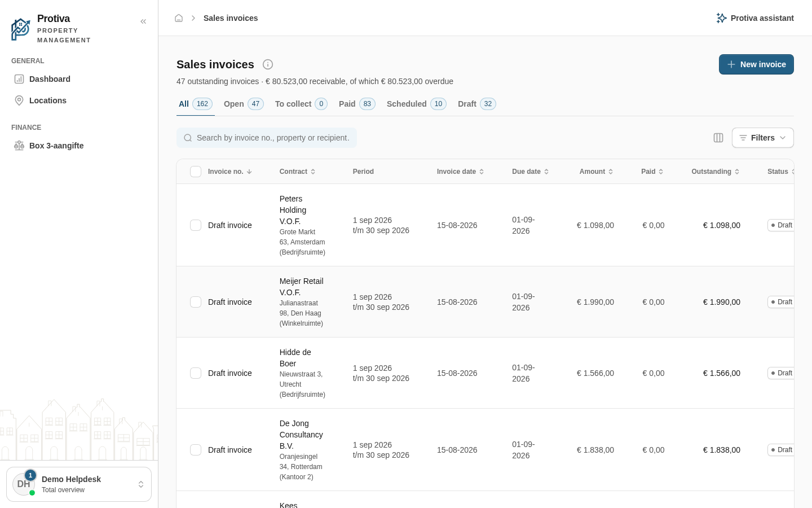Click the DH avatar with notification badge
Image resolution: width=812 pixels, height=508 pixels.
tap(24, 484)
